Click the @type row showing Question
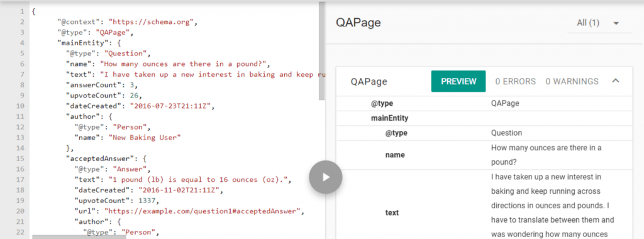Image resolution: width=644 pixels, height=239 pixels. (x=485, y=133)
